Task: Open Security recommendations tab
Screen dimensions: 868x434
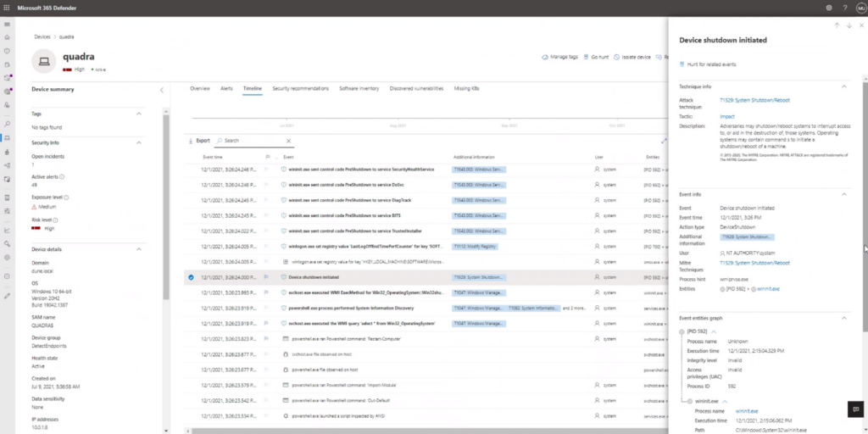Action: click(301, 88)
